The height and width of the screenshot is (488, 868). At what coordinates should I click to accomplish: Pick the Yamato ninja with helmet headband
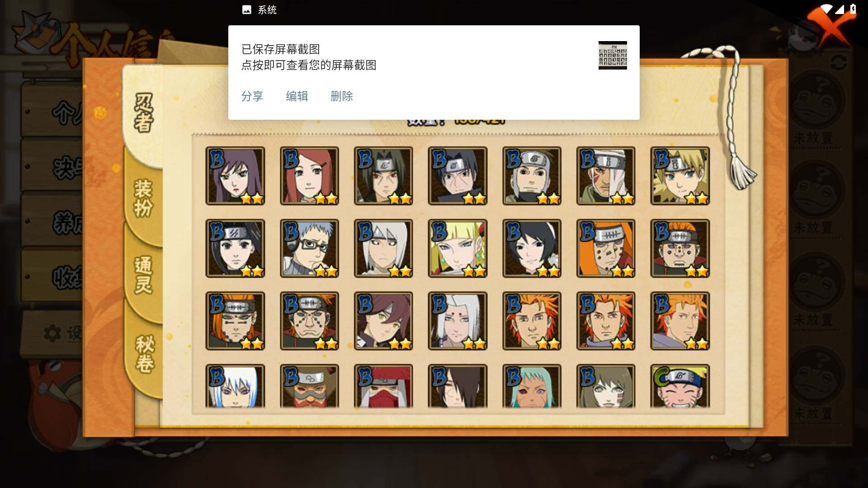tap(532, 176)
